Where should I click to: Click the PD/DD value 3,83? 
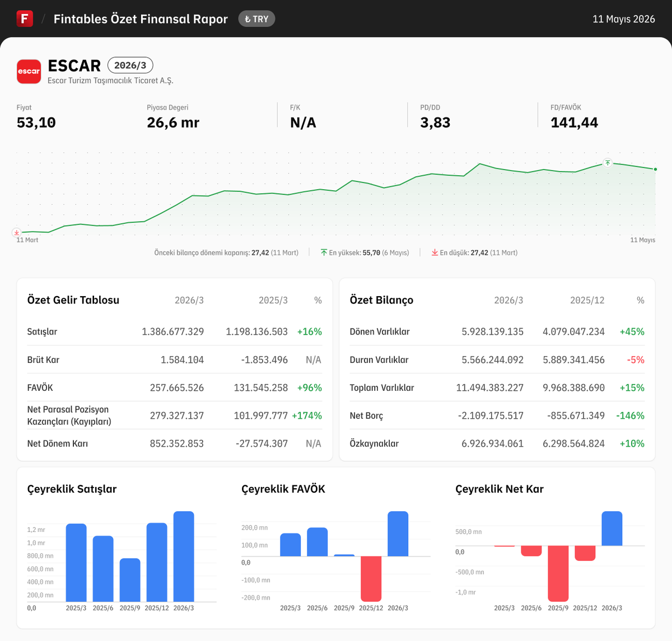click(x=435, y=123)
